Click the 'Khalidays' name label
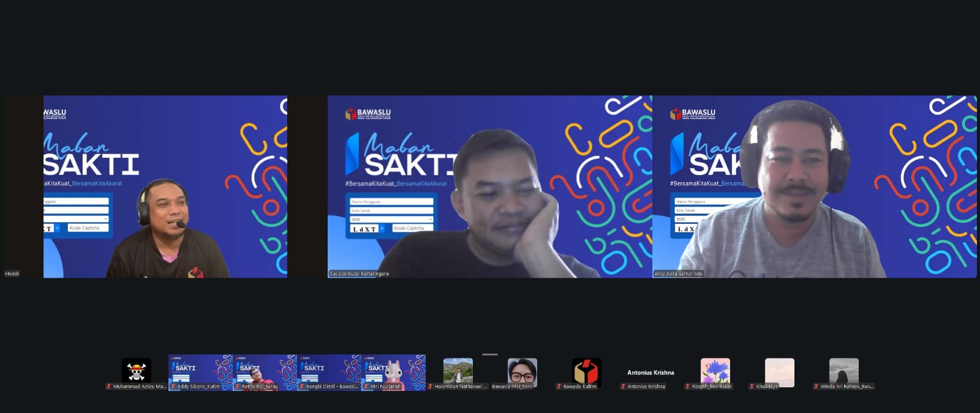 767,387
